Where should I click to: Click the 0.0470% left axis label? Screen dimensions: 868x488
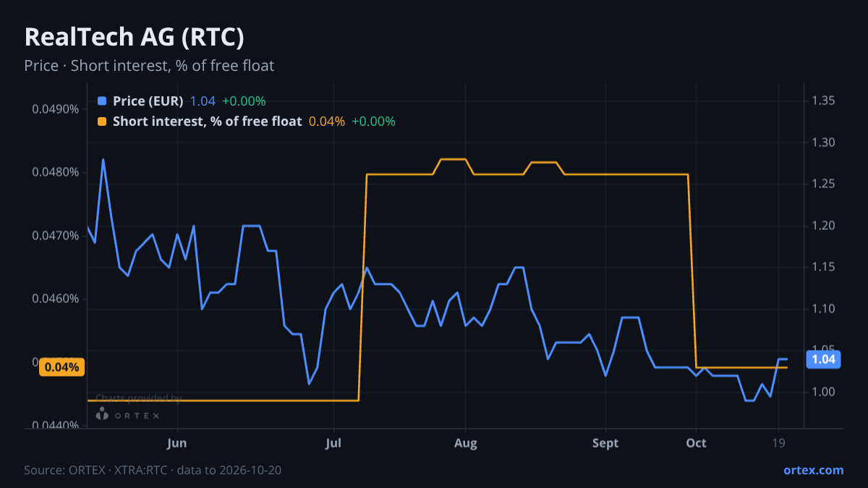56,236
